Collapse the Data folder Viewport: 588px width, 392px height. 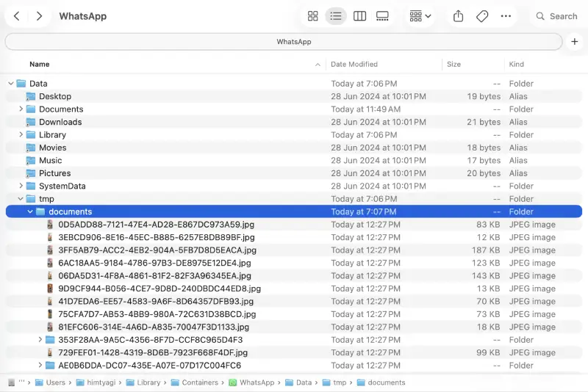(x=11, y=84)
